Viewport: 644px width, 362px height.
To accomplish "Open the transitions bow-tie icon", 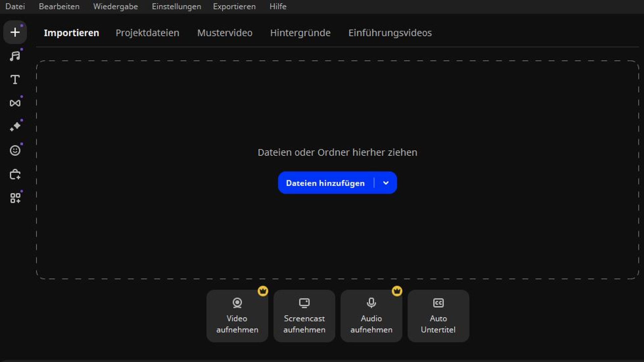I will pyautogui.click(x=15, y=103).
